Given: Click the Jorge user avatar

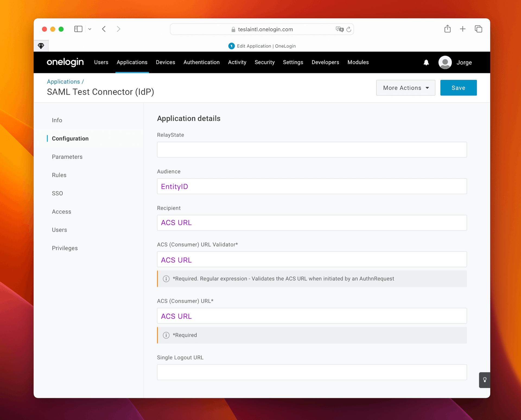Looking at the screenshot, I should [x=445, y=62].
